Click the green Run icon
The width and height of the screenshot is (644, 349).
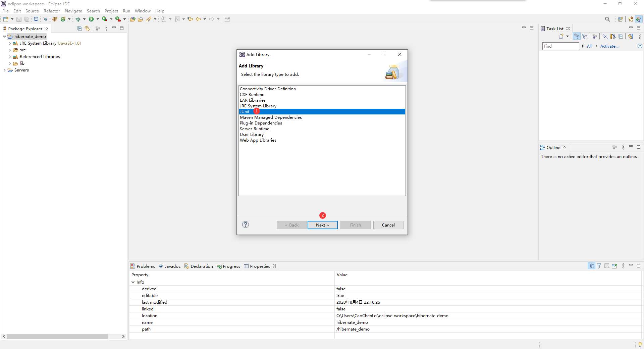pos(91,19)
